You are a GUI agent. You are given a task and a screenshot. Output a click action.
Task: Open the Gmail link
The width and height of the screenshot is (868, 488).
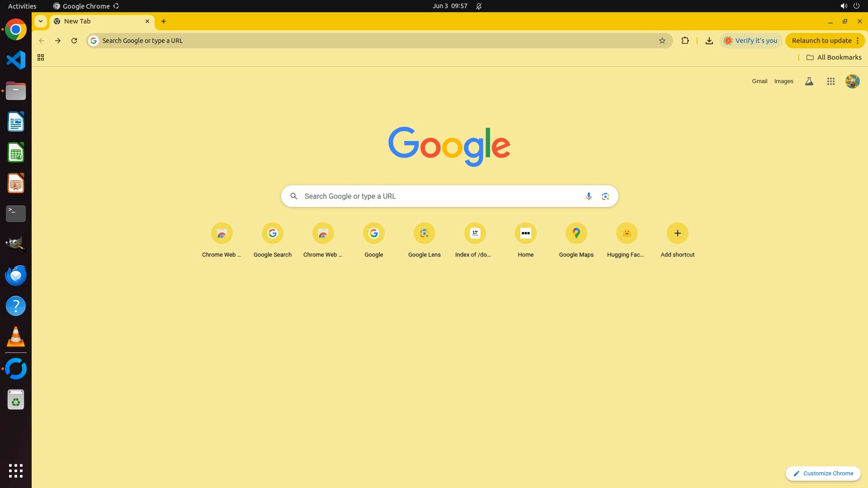(759, 81)
